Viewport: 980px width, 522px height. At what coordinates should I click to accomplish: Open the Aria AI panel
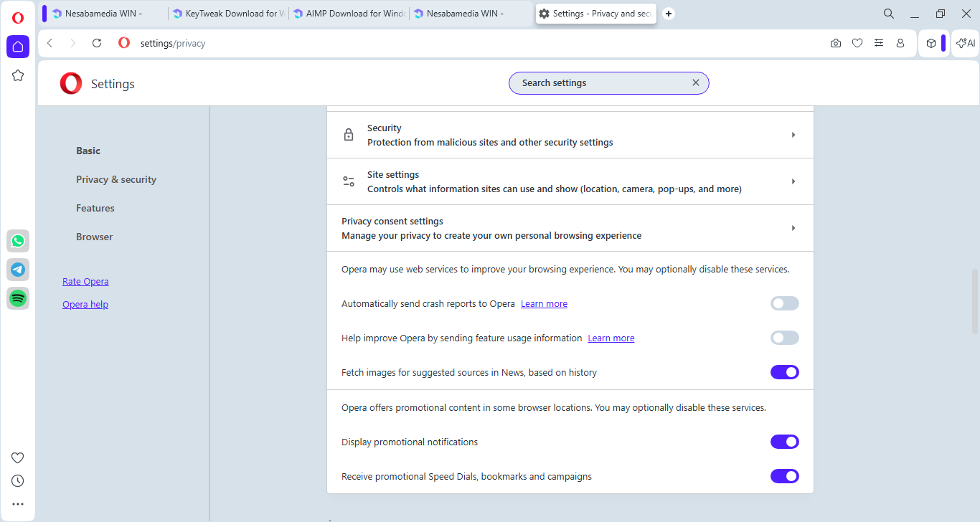pyautogui.click(x=966, y=43)
